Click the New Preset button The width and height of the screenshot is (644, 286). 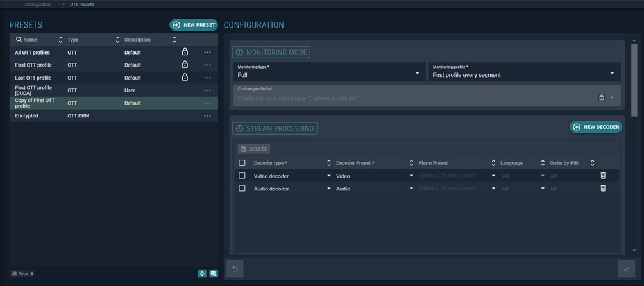click(194, 25)
